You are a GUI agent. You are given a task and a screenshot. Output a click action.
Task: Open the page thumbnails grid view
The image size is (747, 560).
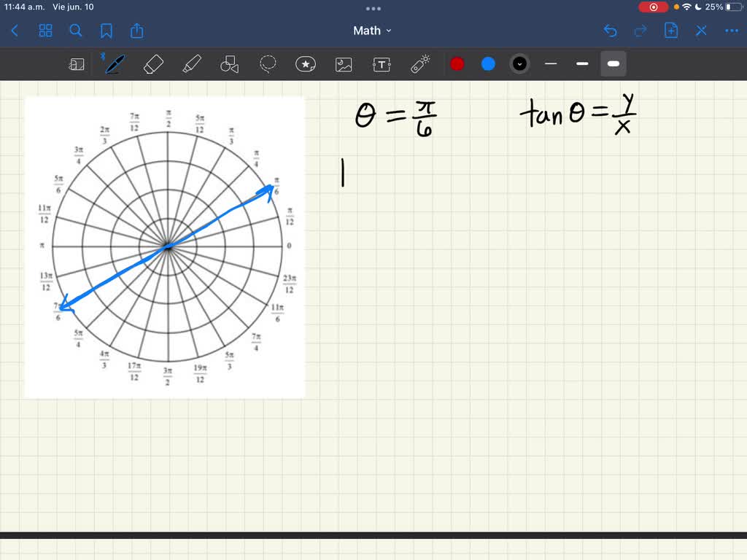click(45, 31)
